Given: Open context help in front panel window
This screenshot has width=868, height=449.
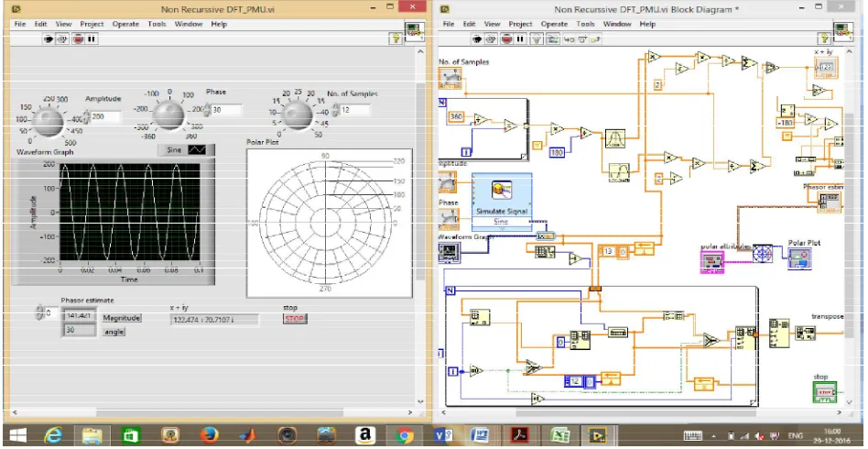Looking at the screenshot, I should pyautogui.click(x=396, y=38).
